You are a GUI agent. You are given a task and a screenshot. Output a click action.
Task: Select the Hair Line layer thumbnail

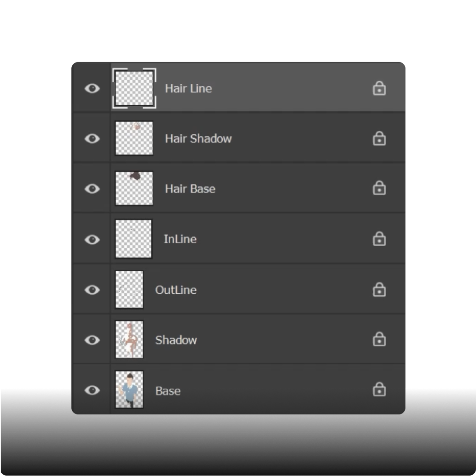coord(134,88)
